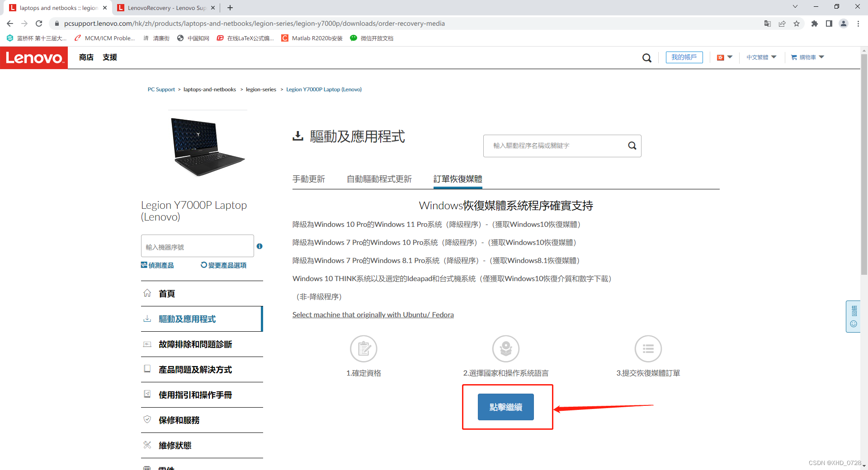Open the region flag dropdown
Viewport: 868px width, 470px height.
(724, 57)
